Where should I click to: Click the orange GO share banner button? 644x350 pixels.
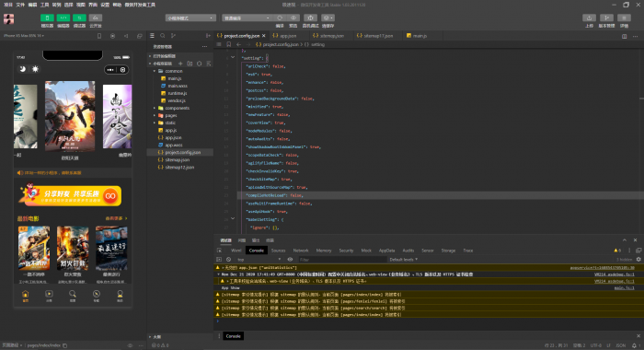(x=110, y=196)
